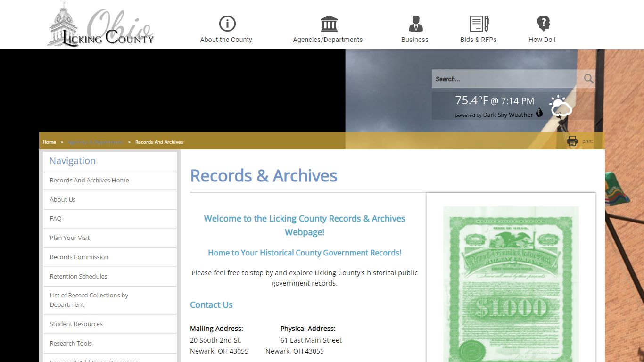
Task: Click the Licking County Ohio logo
Action: point(100,25)
